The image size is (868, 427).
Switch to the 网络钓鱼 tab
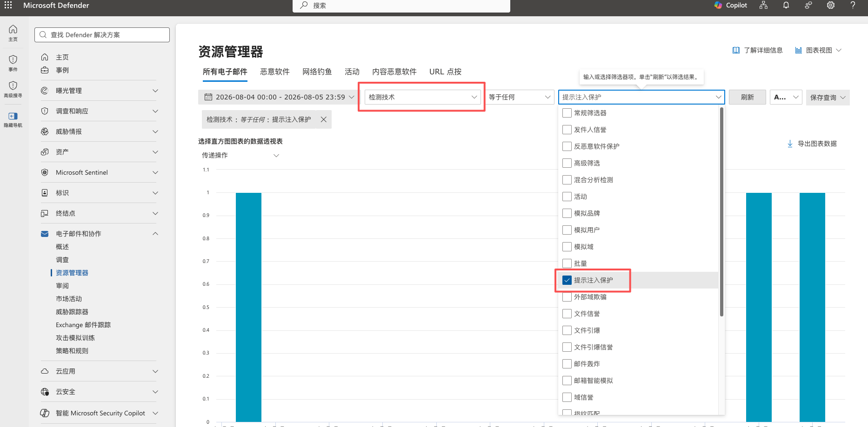click(317, 72)
